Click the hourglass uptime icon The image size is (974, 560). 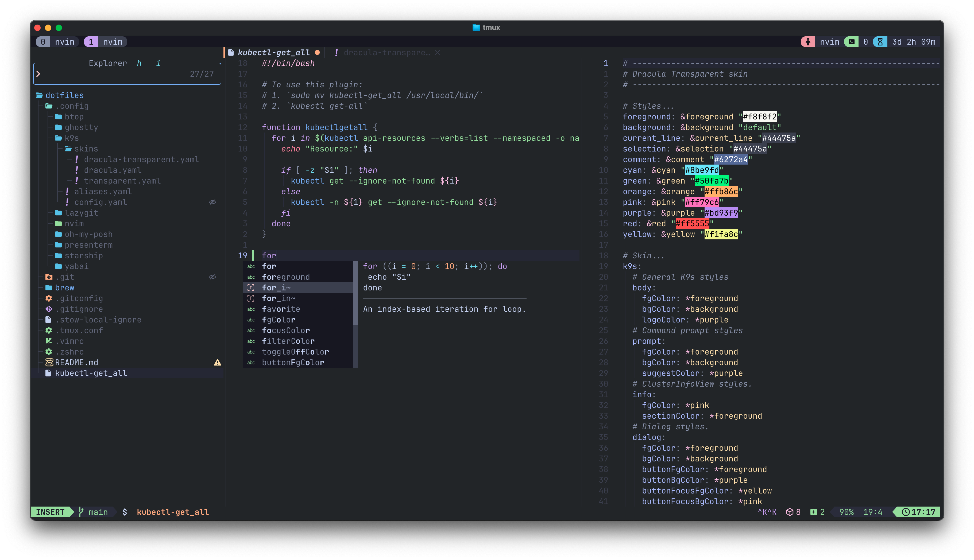[880, 42]
